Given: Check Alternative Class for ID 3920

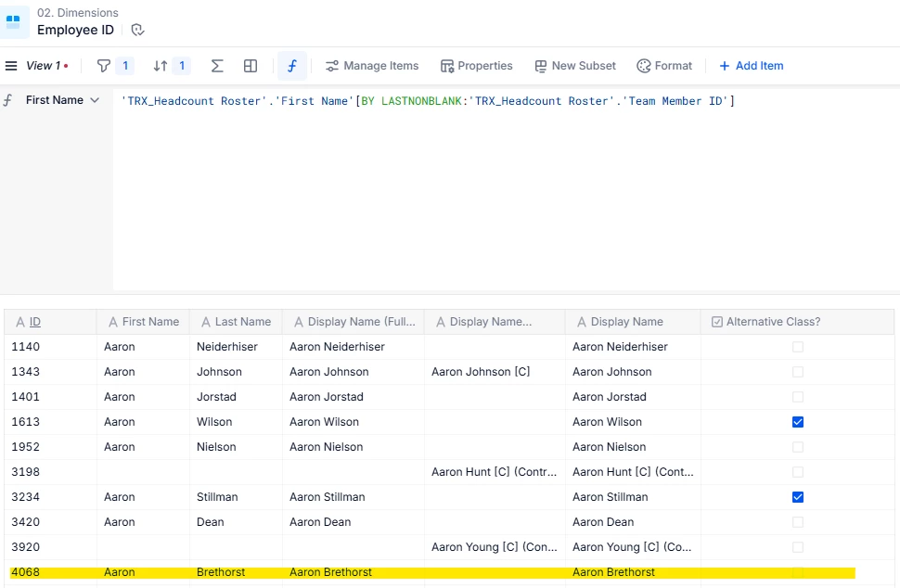Looking at the screenshot, I should pos(798,547).
